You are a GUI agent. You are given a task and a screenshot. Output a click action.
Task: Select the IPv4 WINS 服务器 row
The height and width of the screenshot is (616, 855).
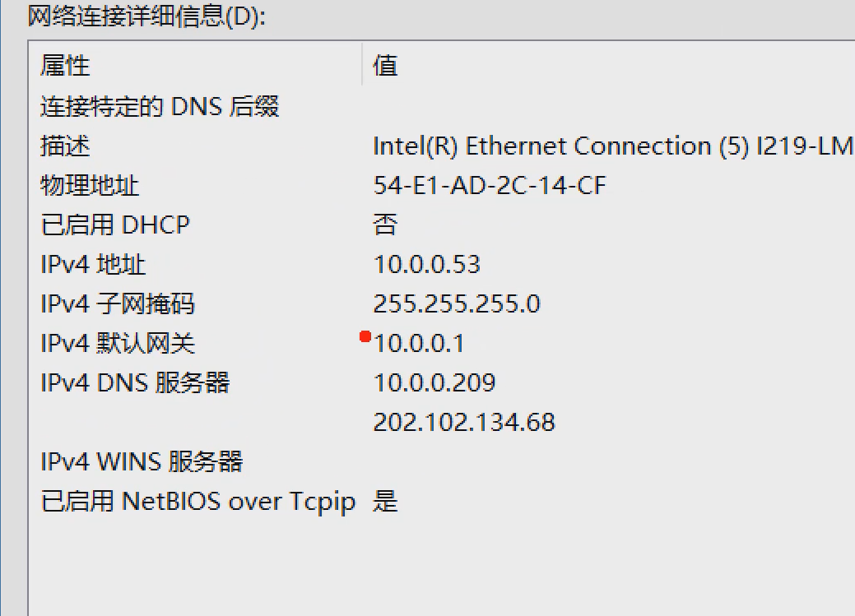142,462
